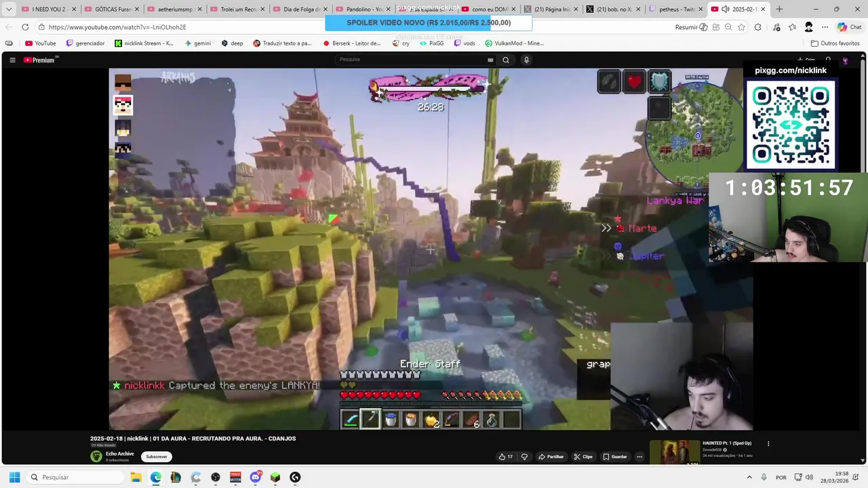Open Echo Archive channel avatar
The width and height of the screenshot is (868, 488).
(x=96, y=456)
